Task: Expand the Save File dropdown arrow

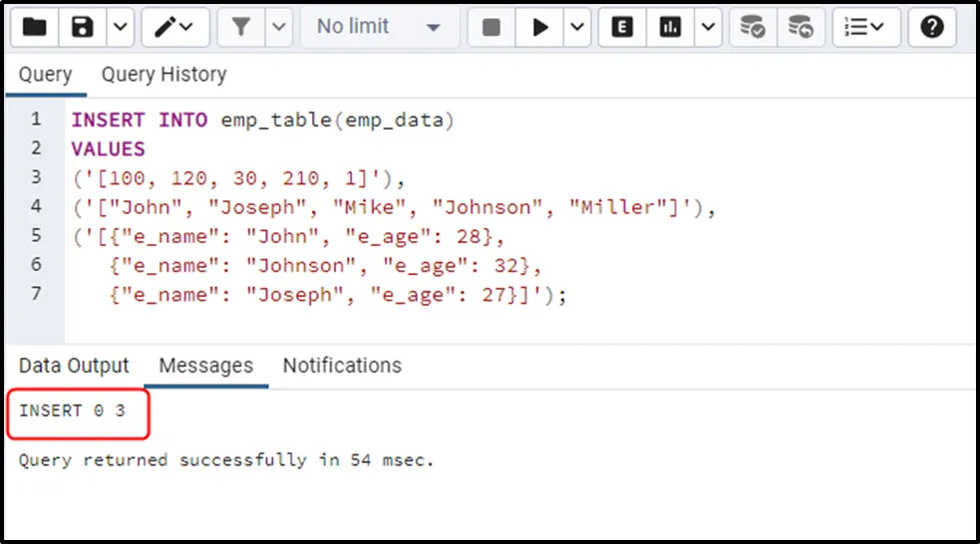Action: tap(119, 28)
